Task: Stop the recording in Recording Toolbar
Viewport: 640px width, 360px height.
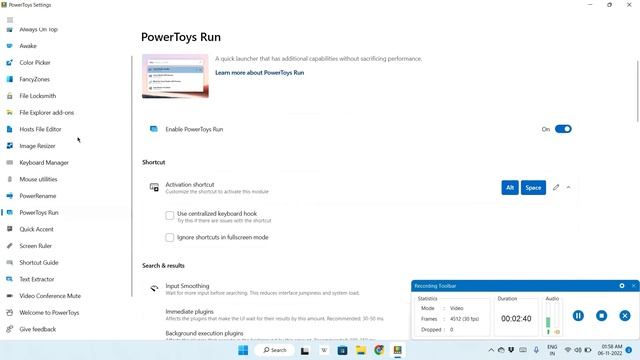Action: (601, 316)
